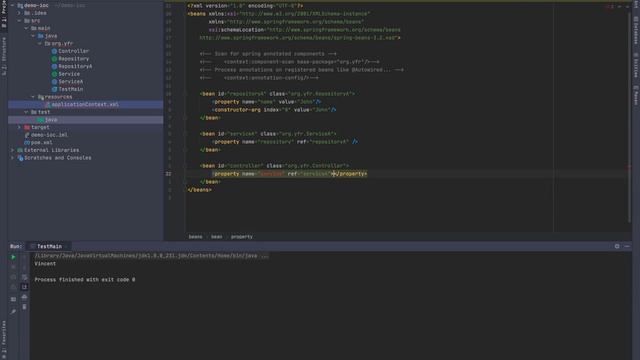Open the Maven tool window tab

click(x=636, y=95)
